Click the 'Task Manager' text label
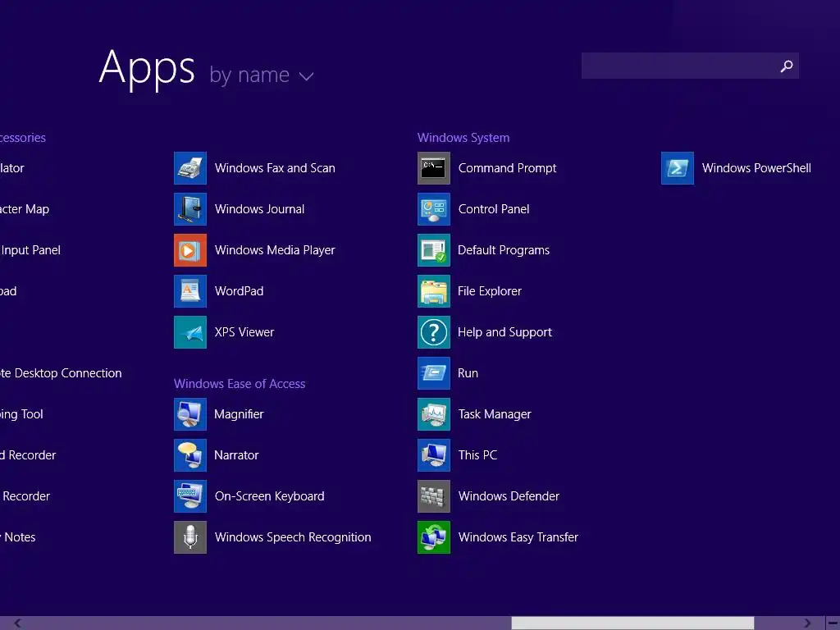 495,414
